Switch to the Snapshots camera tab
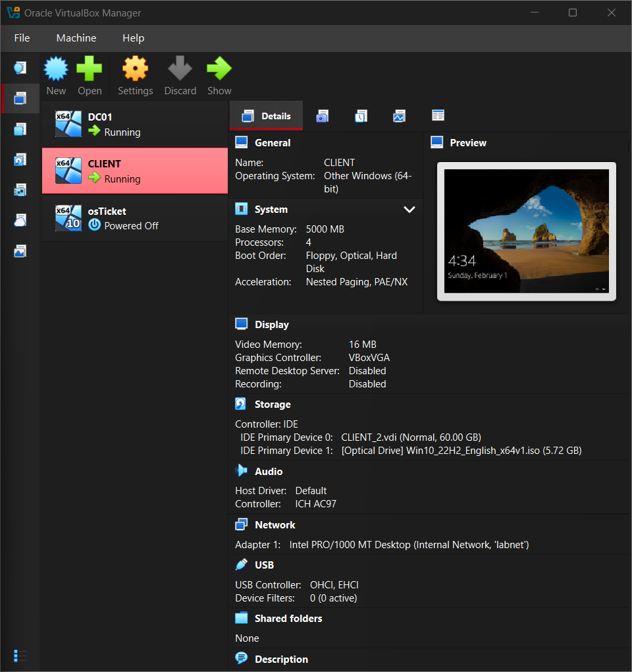632x672 pixels. [322, 116]
